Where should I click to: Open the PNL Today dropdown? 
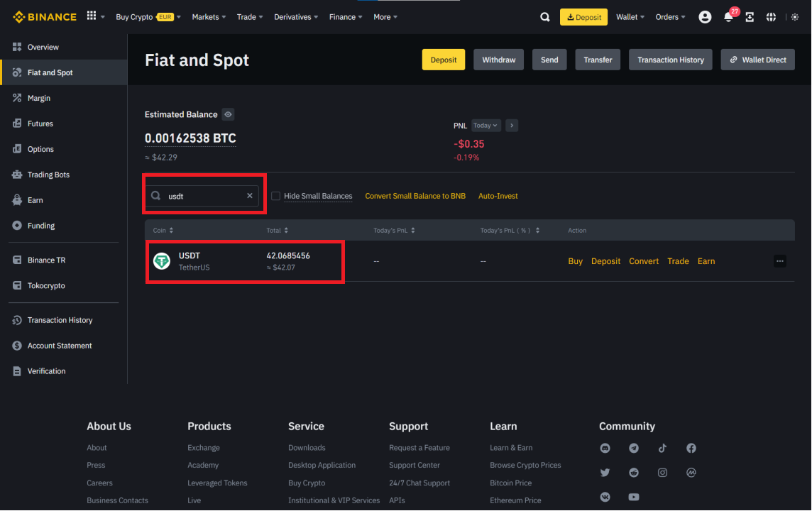pos(485,126)
